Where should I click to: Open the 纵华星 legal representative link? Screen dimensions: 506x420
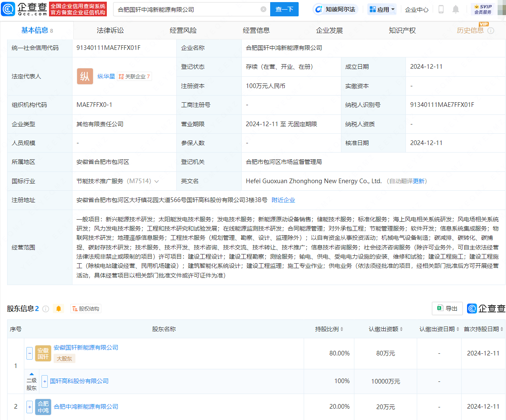[106, 76]
